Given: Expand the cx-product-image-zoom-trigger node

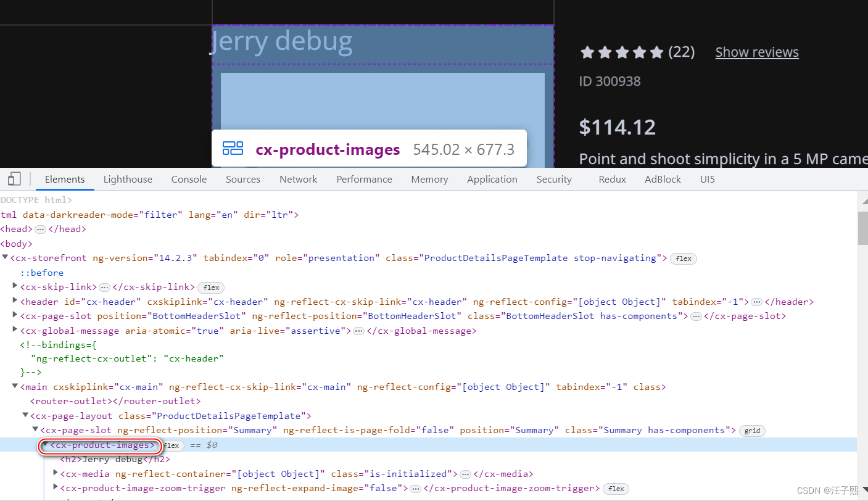Looking at the screenshot, I should coord(55,488).
